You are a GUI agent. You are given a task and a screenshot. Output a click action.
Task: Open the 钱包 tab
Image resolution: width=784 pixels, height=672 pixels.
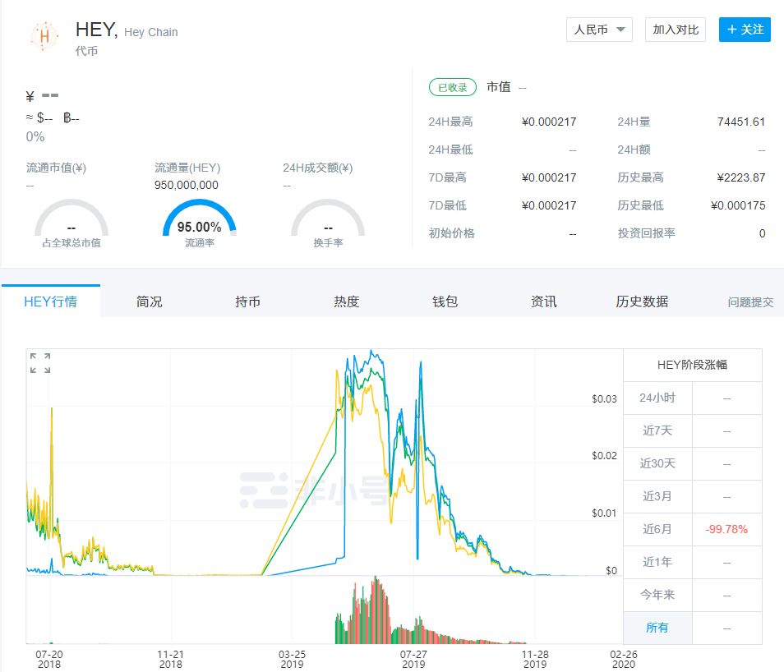(x=445, y=301)
